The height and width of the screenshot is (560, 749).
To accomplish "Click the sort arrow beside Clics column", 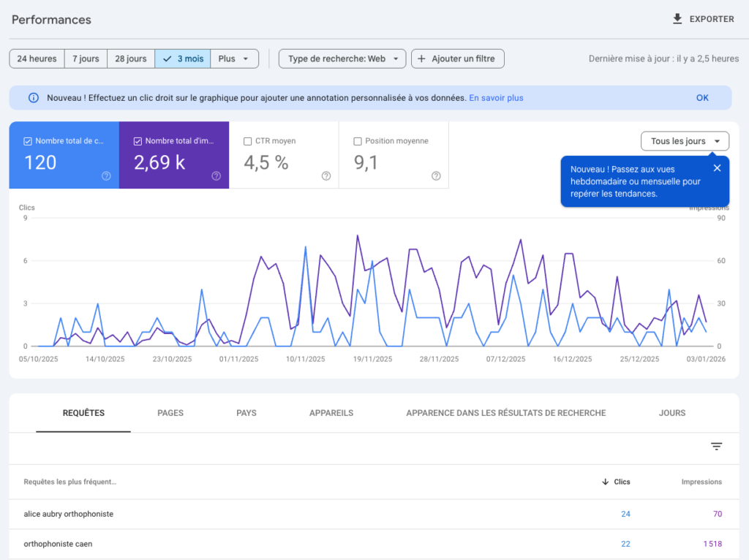I will pyautogui.click(x=605, y=482).
